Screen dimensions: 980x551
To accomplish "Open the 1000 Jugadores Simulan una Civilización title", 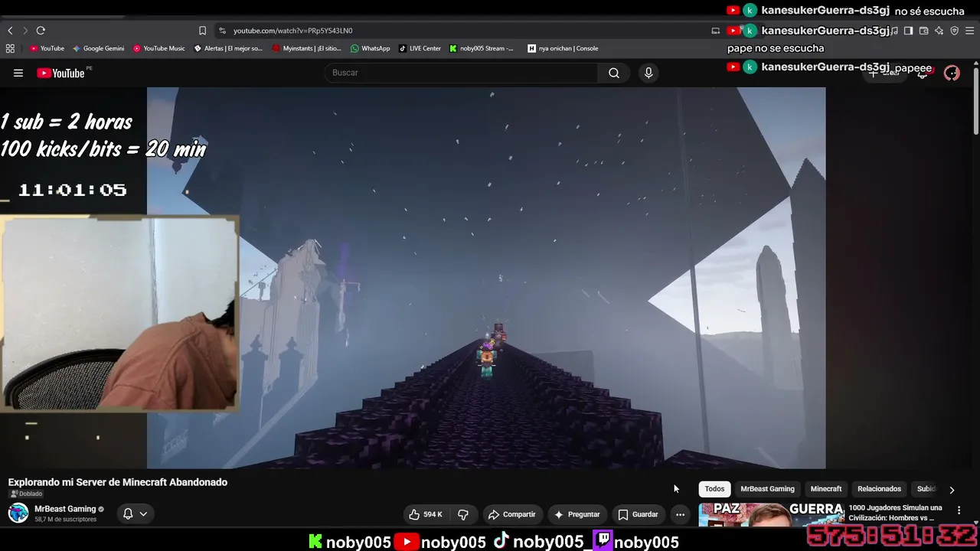I will point(896,513).
